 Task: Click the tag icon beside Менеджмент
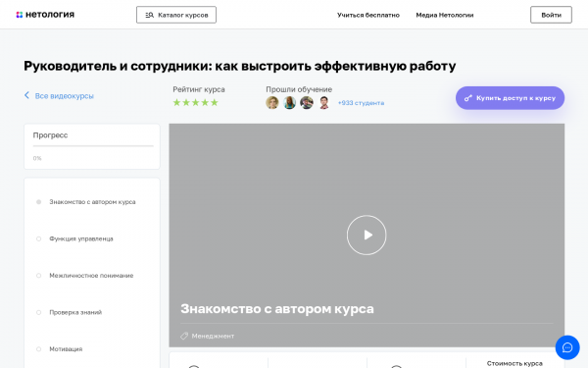184,336
